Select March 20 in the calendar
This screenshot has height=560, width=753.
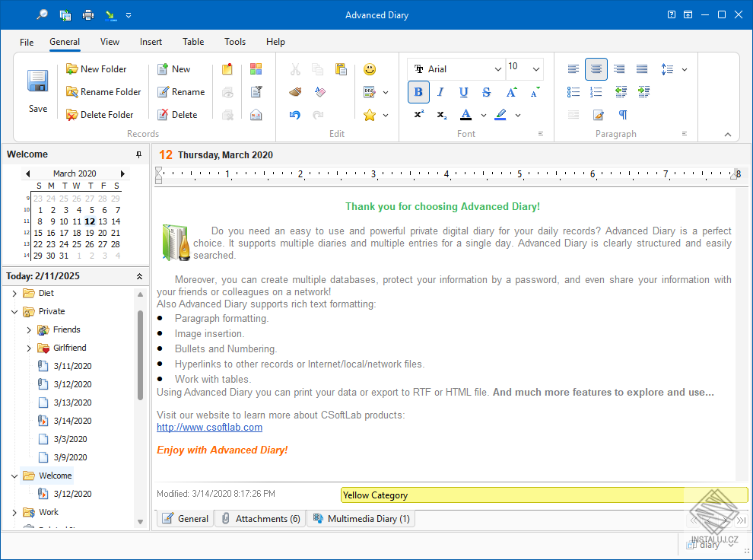[x=102, y=233]
